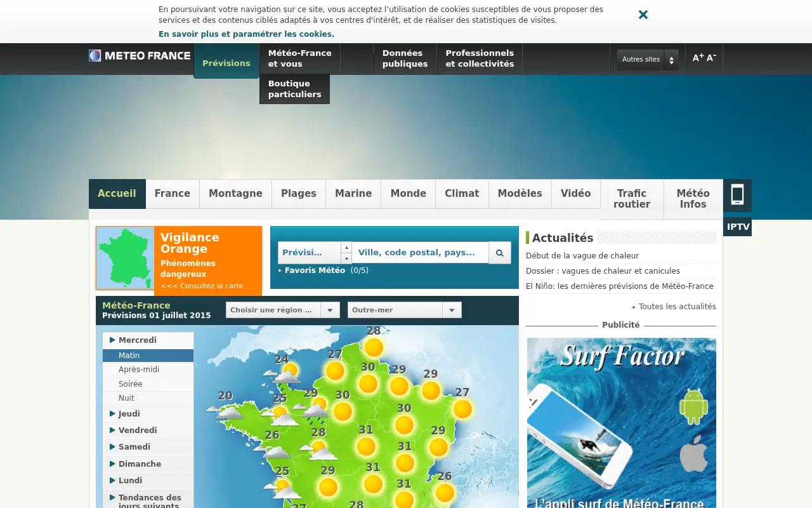Switch to the Montagne tab
The width and height of the screenshot is (812, 508).
[x=236, y=194]
